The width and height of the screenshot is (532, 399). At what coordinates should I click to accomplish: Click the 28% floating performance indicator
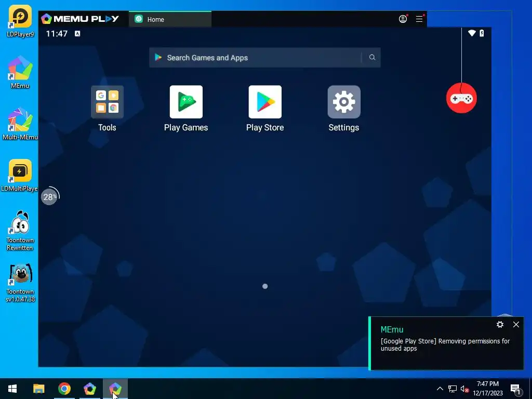(x=49, y=196)
